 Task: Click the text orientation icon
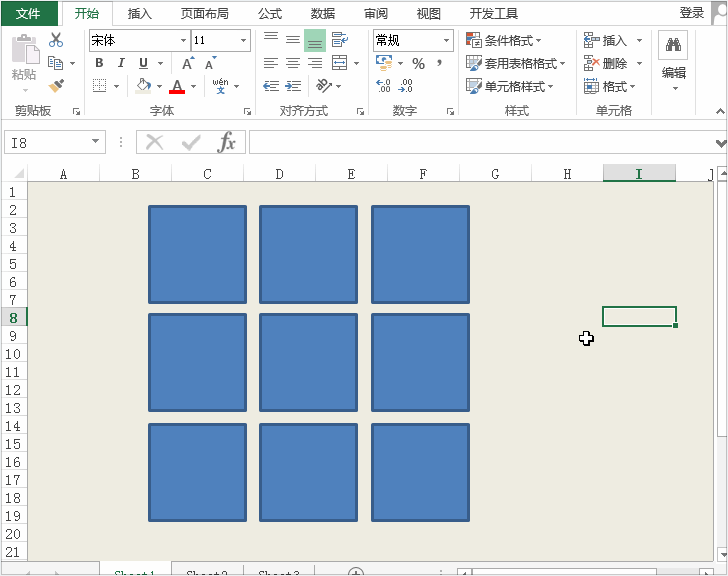pos(324,86)
